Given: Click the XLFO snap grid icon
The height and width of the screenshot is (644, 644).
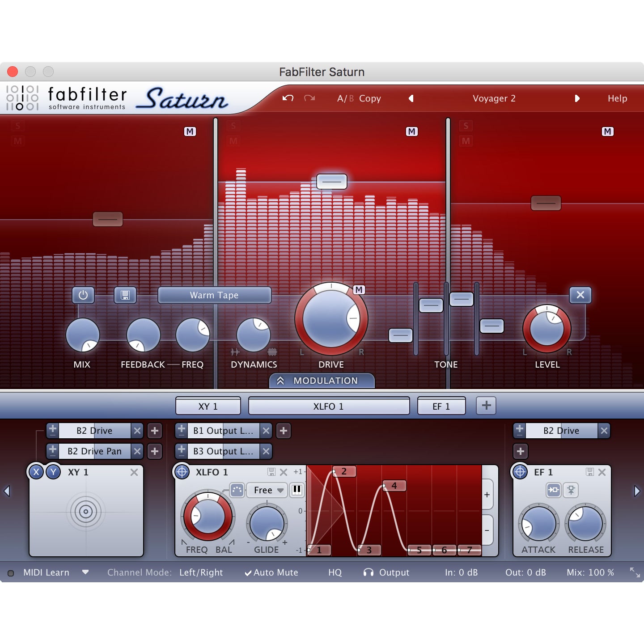Looking at the screenshot, I should 237,490.
